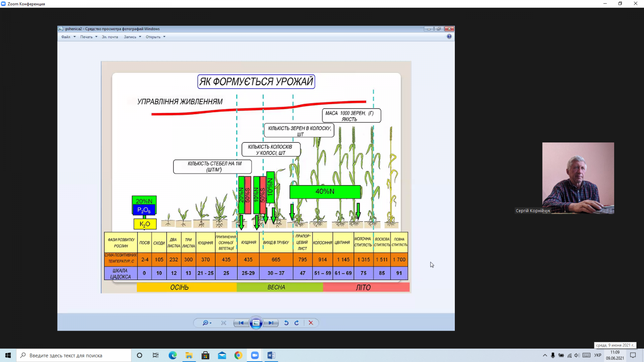Open the Эл. почта menu item
The height and width of the screenshot is (362, 644).
pyautogui.click(x=110, y=37)
